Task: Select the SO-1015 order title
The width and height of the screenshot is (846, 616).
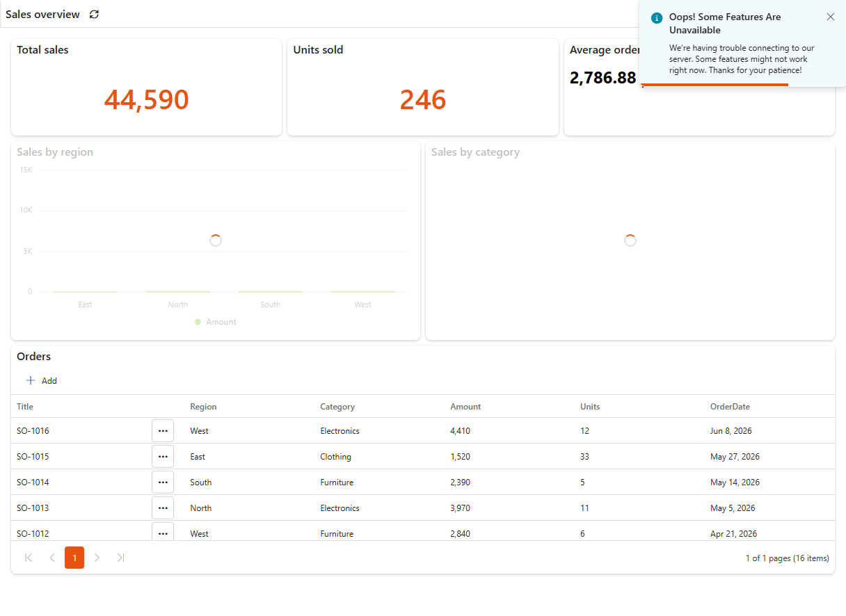Action: pyautogui.click(x=33, y=457)
